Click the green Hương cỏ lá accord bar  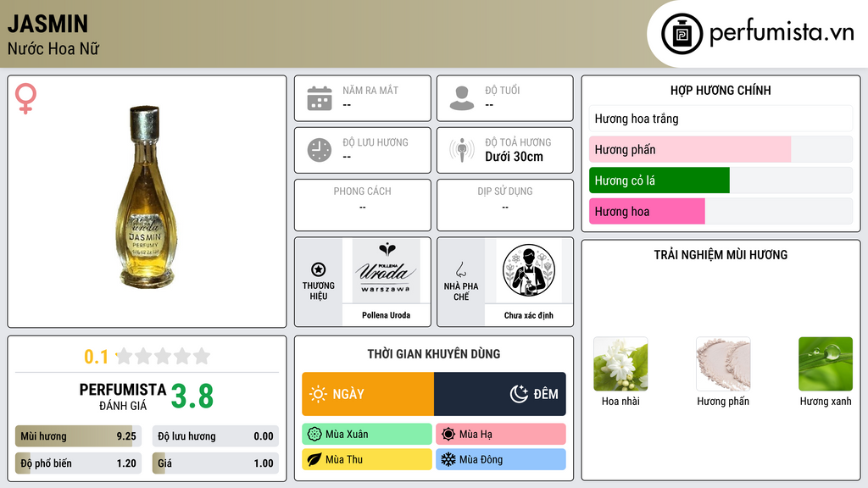(x=721, y=180)
